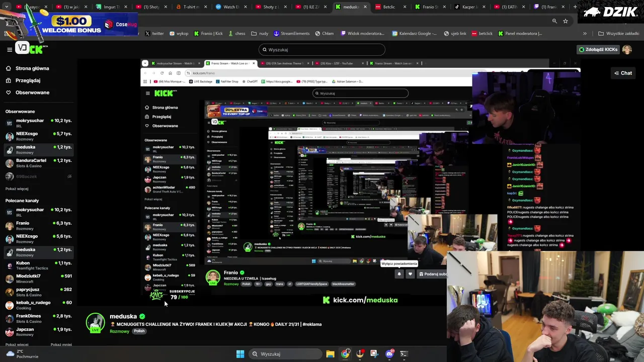Open the terminal icon on the taskbar
644x362 pixels.
tap(404, 354)
